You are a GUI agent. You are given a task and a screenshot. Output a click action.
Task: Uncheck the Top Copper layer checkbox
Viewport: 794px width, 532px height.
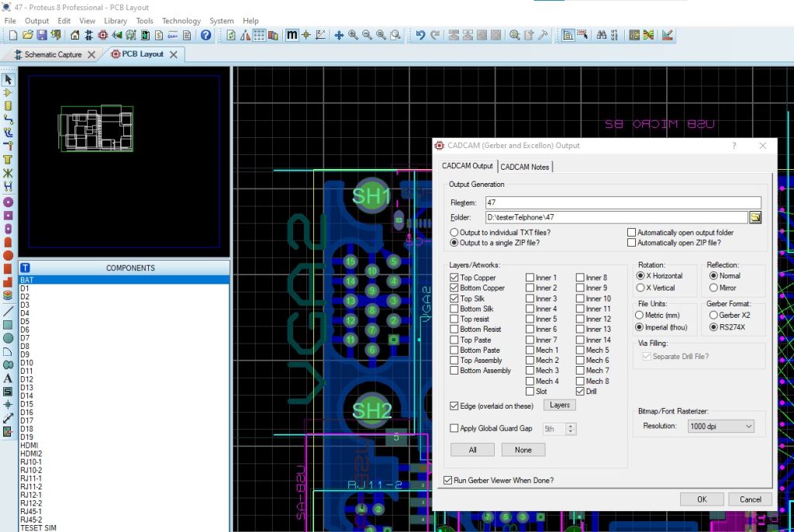click(454, 278)
